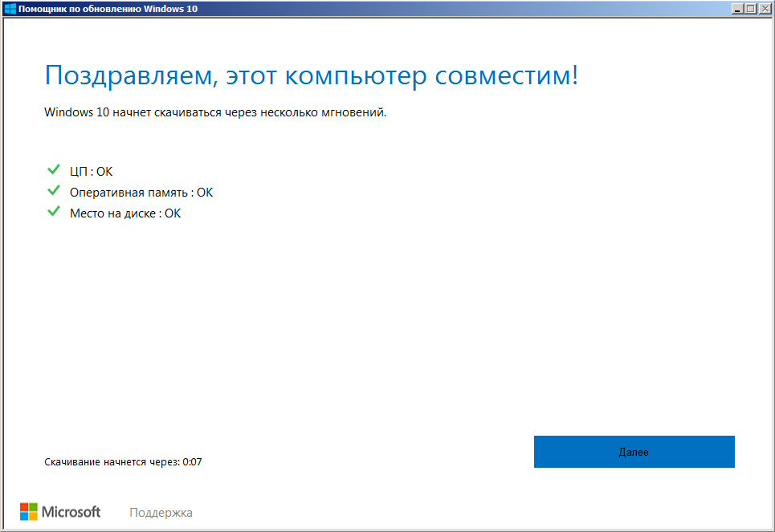Click the Microsoft logo
This screenshot has width=775, height=532.
coord(59,512)
